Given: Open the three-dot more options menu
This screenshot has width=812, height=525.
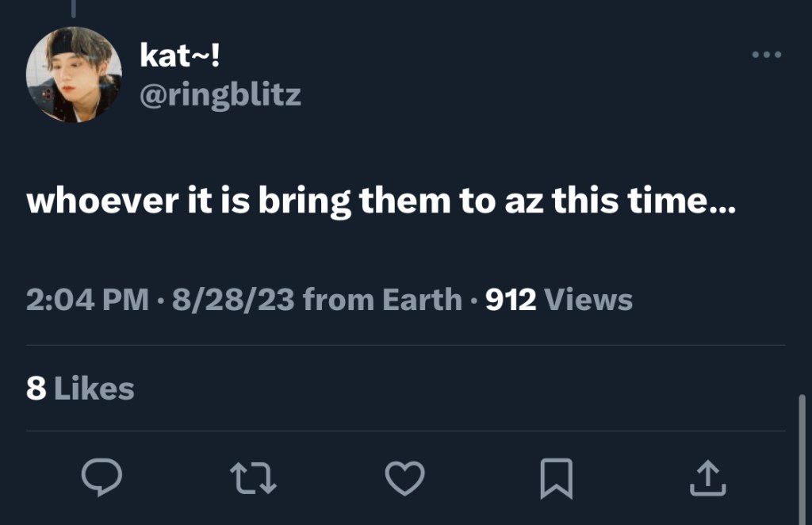Looking at the screenshot, I should click(x=766, y=55).
